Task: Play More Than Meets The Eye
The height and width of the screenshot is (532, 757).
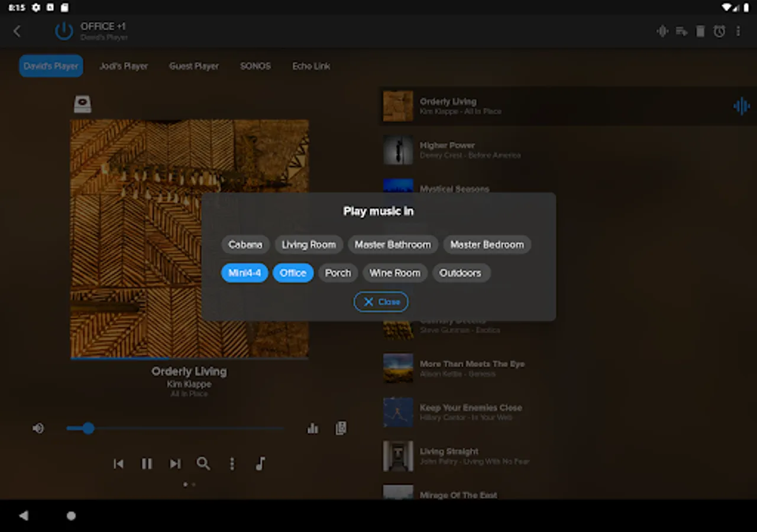Action: point(568,369)
